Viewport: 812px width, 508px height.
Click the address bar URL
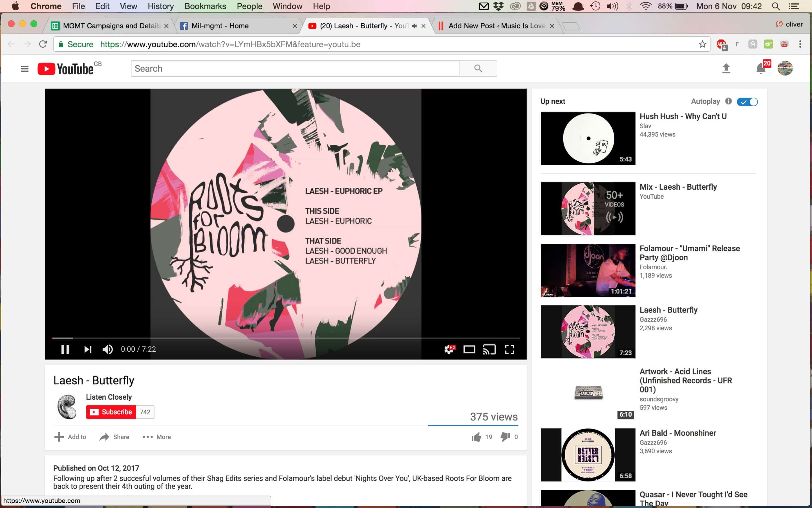(x=230, y=44)
